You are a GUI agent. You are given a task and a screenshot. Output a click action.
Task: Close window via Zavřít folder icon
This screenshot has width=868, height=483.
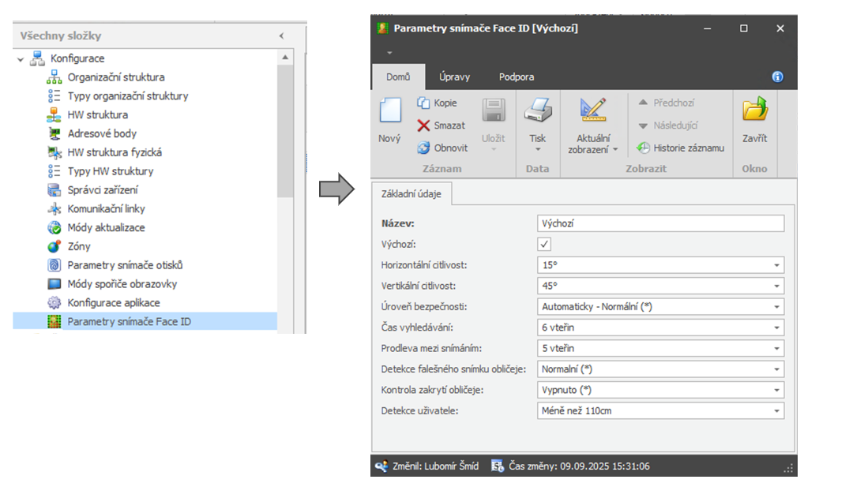754,110
